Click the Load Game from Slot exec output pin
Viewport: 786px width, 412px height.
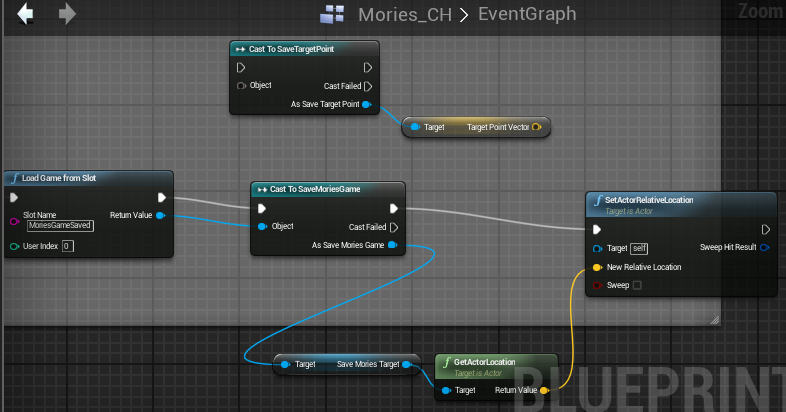[161, 197]
